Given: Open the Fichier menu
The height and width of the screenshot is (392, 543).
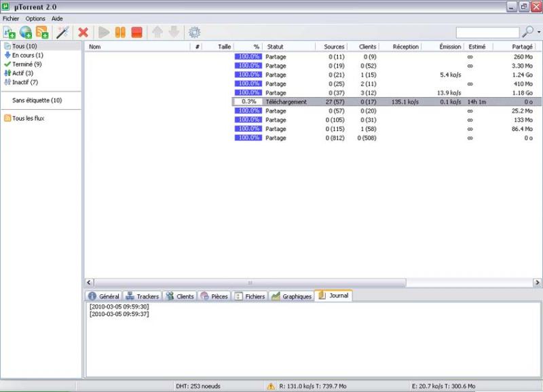Looking at the screenshot, I should [x=11, y=18].
